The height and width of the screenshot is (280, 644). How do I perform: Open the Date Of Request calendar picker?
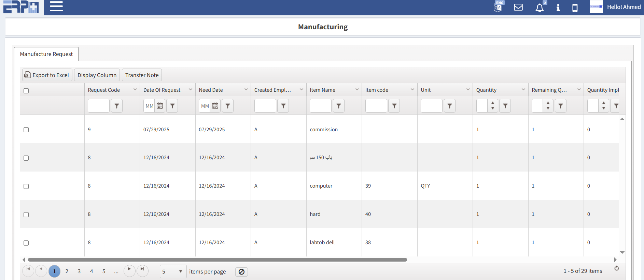point(160,106)
